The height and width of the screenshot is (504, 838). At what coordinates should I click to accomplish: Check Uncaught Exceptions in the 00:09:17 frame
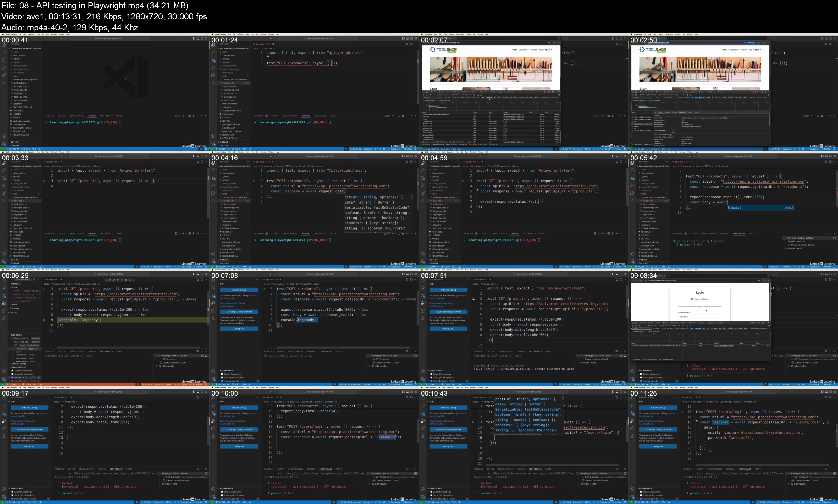point(12,496)
